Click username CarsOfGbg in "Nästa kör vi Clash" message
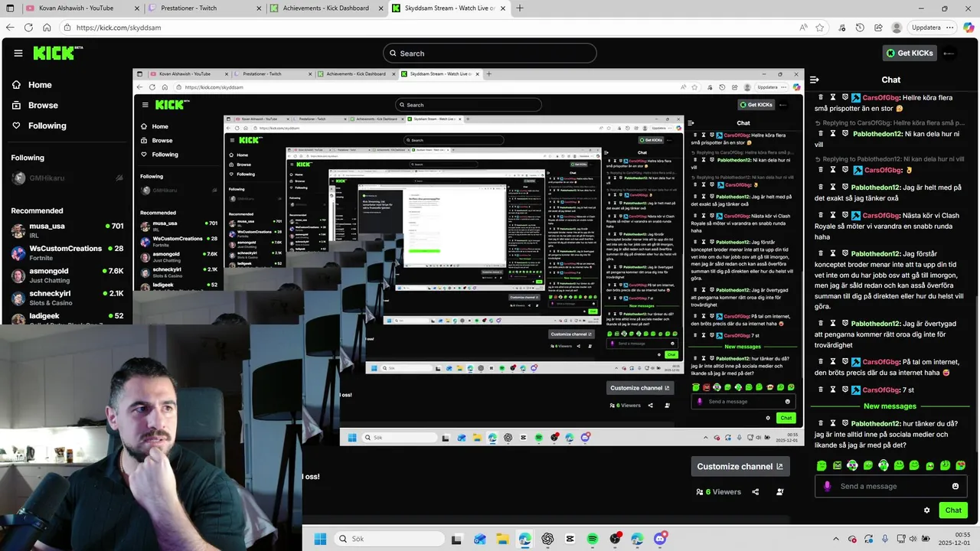The height and width of the screenshot is (551, 980). [881, 216]
